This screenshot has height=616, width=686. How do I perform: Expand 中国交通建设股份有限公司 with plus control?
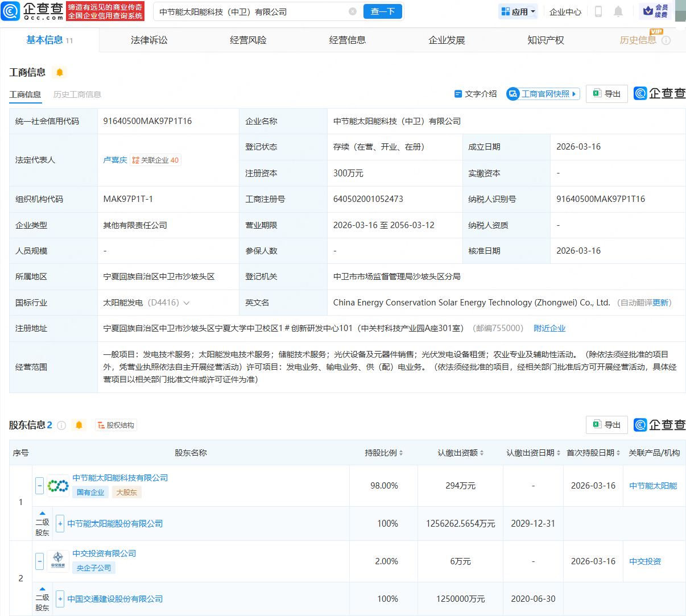(x=60, y=598)
